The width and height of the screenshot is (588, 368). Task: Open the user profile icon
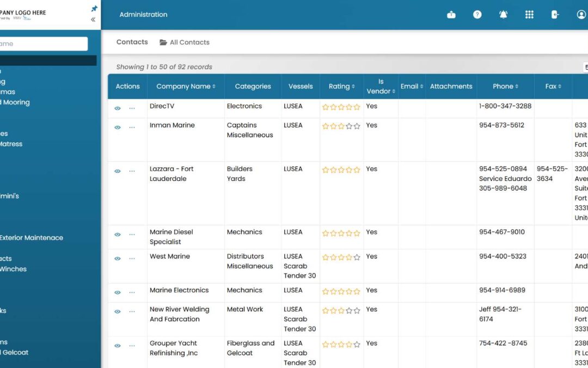click(581, 15)
